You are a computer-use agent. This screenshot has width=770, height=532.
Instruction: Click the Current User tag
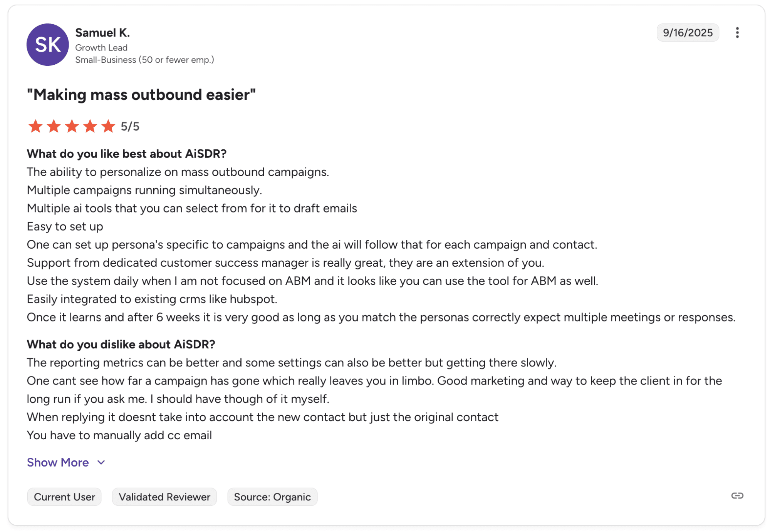click(x=64, y=497)
